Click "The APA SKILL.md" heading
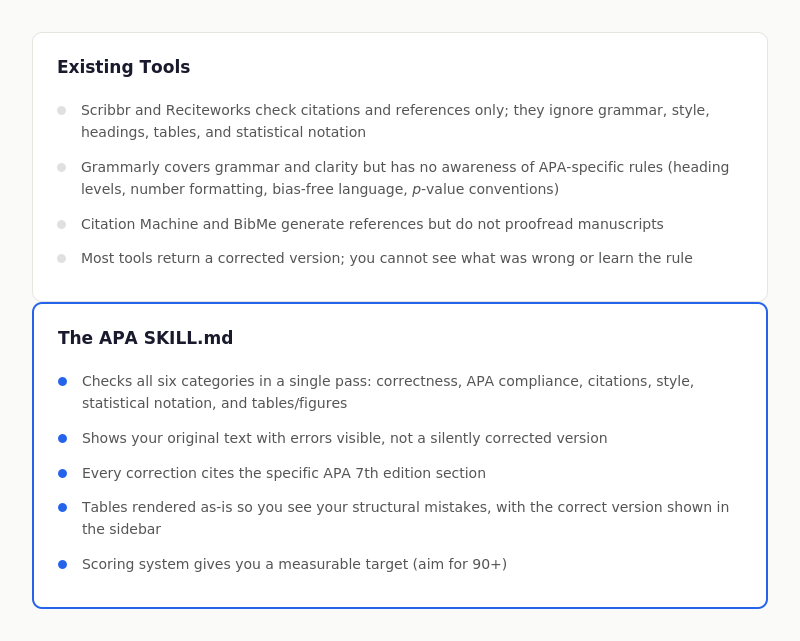Screen dimensions: 800x641 click(145, 338)
